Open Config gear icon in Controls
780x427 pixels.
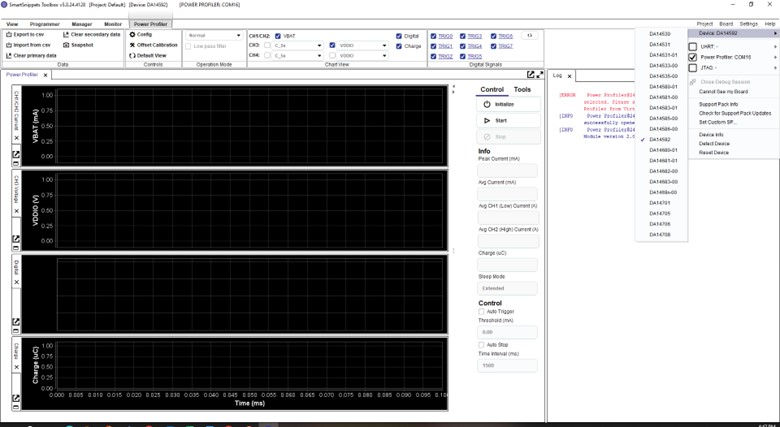tap(132, 34)
